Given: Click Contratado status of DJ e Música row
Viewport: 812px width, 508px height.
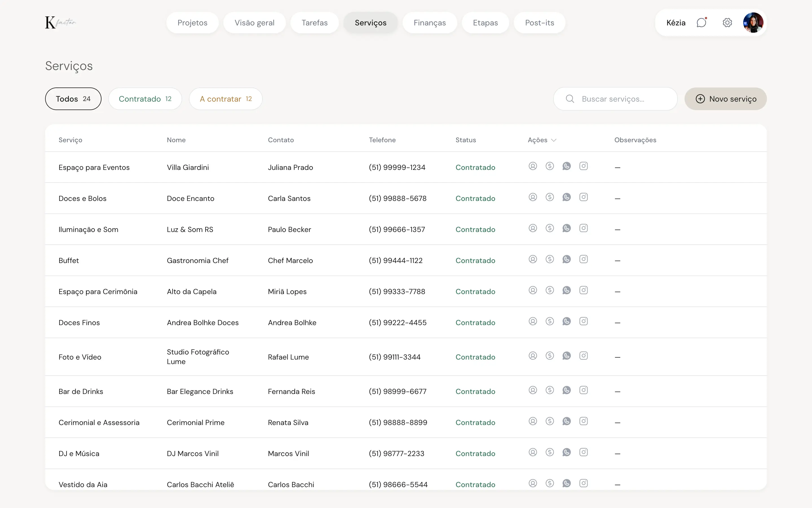Looking at the screenshot, I should click(x=475, y=454).
